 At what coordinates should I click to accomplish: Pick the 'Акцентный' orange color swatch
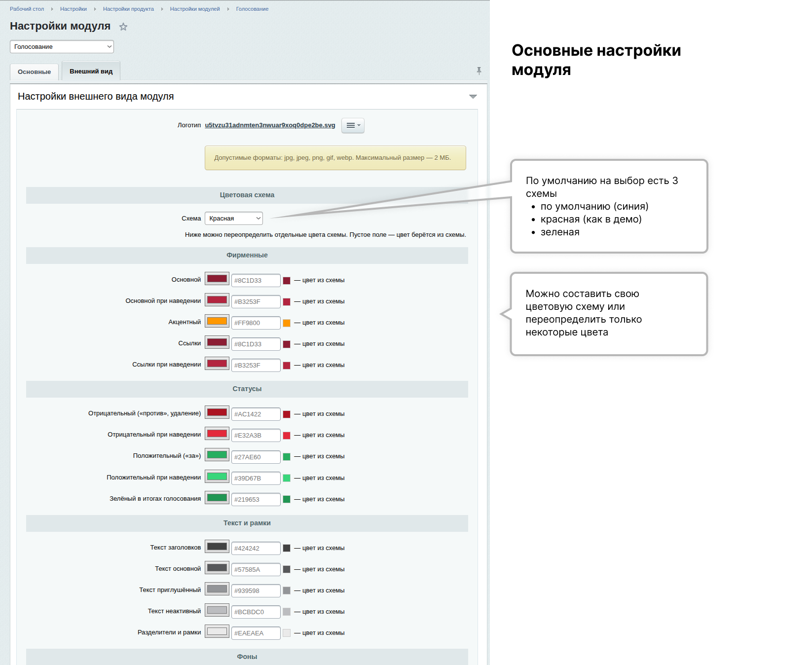tap(217, 321)
